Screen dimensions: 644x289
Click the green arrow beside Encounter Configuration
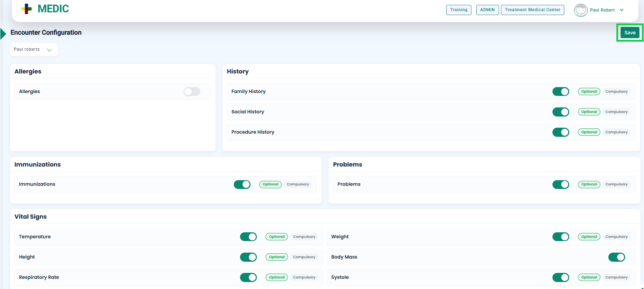click(x=3, y=34)
